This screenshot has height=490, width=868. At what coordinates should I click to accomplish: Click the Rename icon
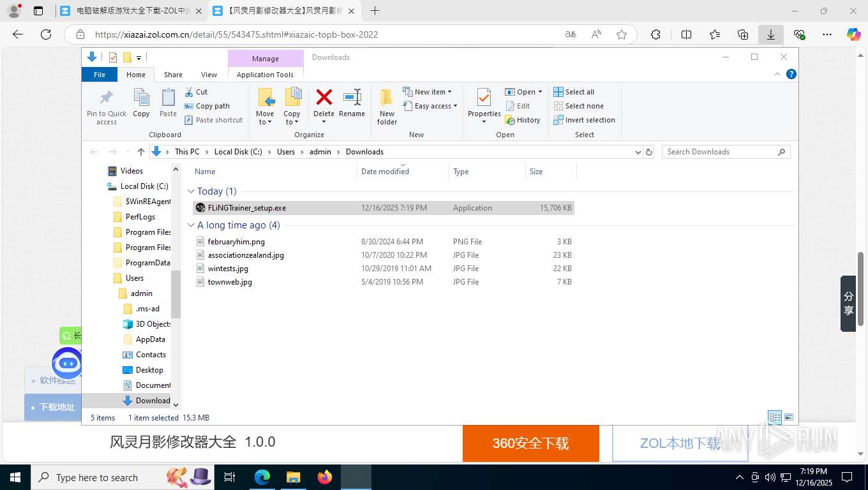[352, 97]
